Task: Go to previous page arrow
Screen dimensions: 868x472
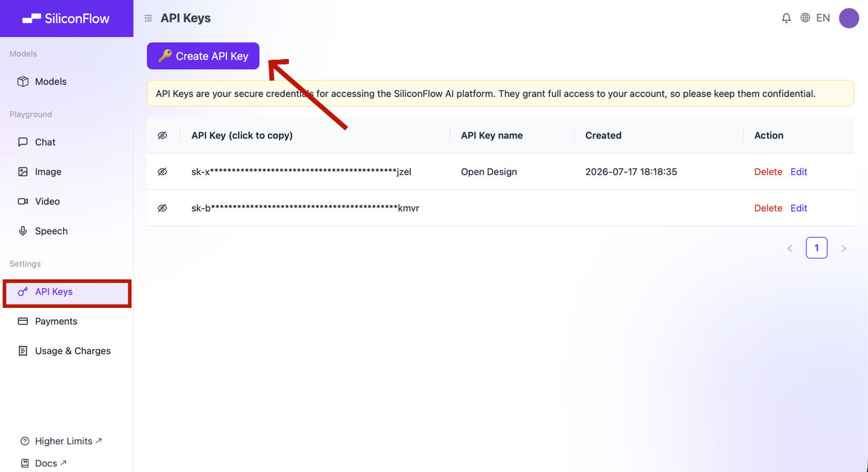Action: coord(789,248)
